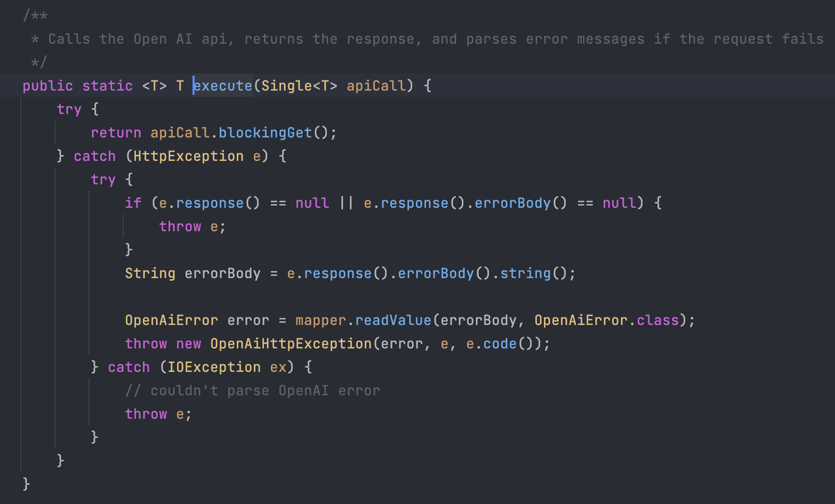The image size is (835, 504).
Task: Click the first null in the if condition
Action: coord(312,203)
